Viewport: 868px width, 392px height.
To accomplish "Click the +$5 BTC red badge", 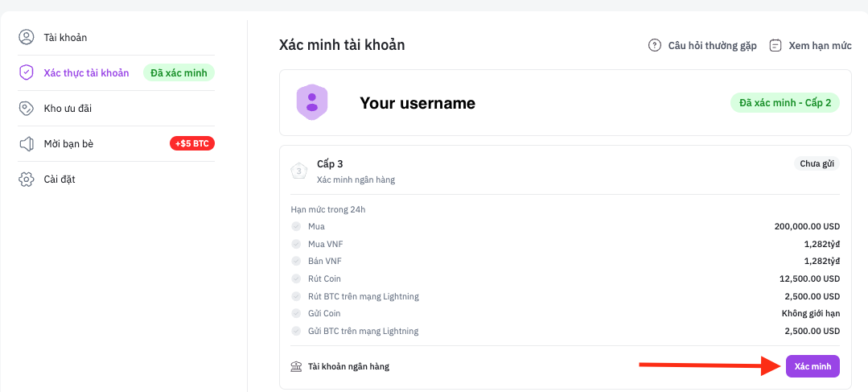I will click(191, 143).
